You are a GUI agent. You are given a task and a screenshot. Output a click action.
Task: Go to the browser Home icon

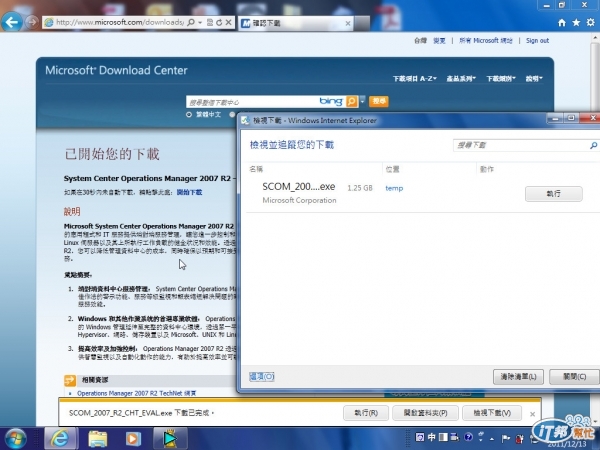pos(561,23)
